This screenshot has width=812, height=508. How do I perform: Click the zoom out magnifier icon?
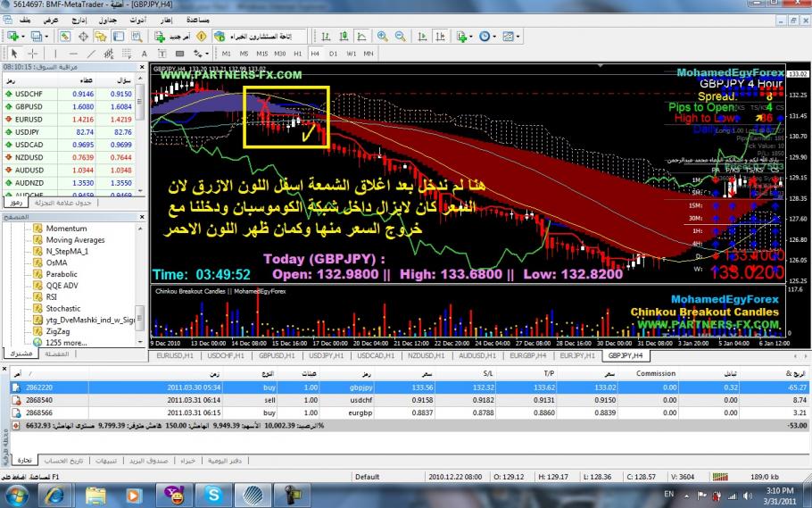(399, 35)
